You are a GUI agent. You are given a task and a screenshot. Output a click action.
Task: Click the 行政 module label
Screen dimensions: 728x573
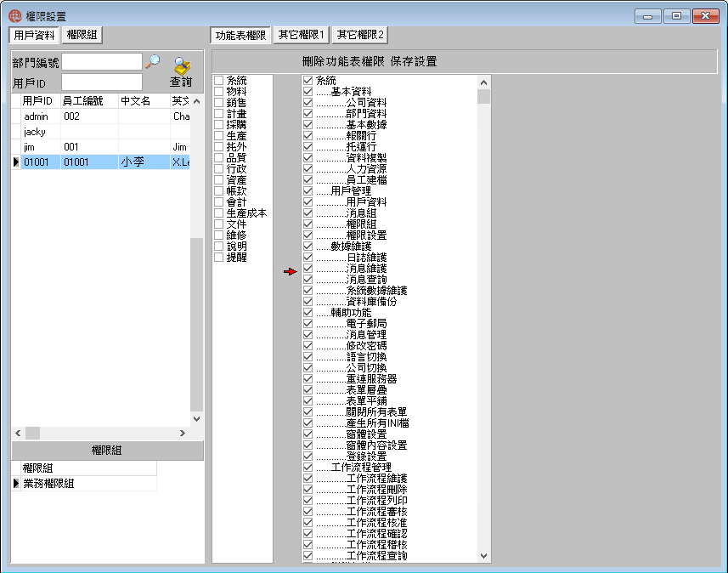coord(236,169)
